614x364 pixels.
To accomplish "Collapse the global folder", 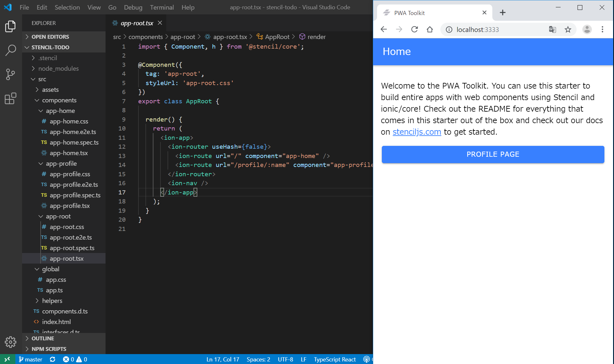I will click(64, 269).
